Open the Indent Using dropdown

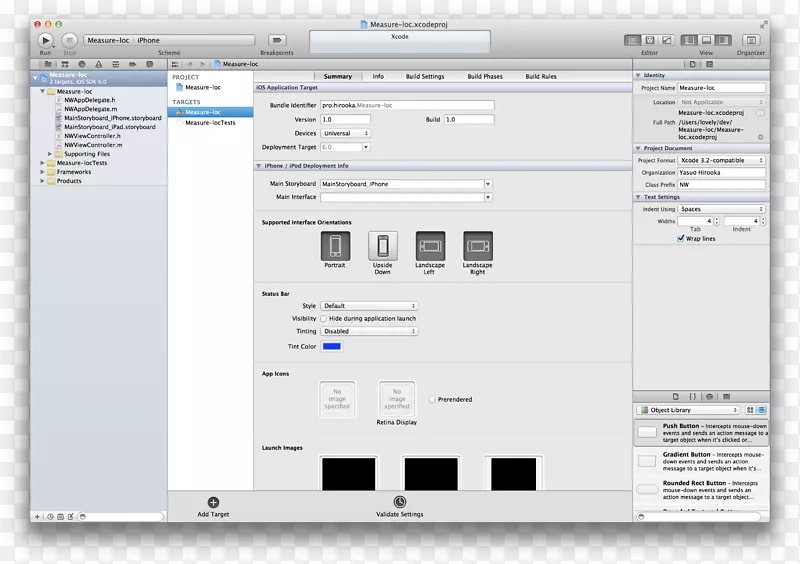tap(721, 209)
